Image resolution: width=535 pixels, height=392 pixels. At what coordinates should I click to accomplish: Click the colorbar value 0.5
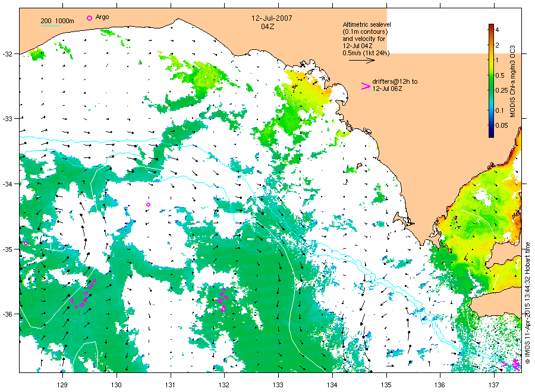(500, 75)
